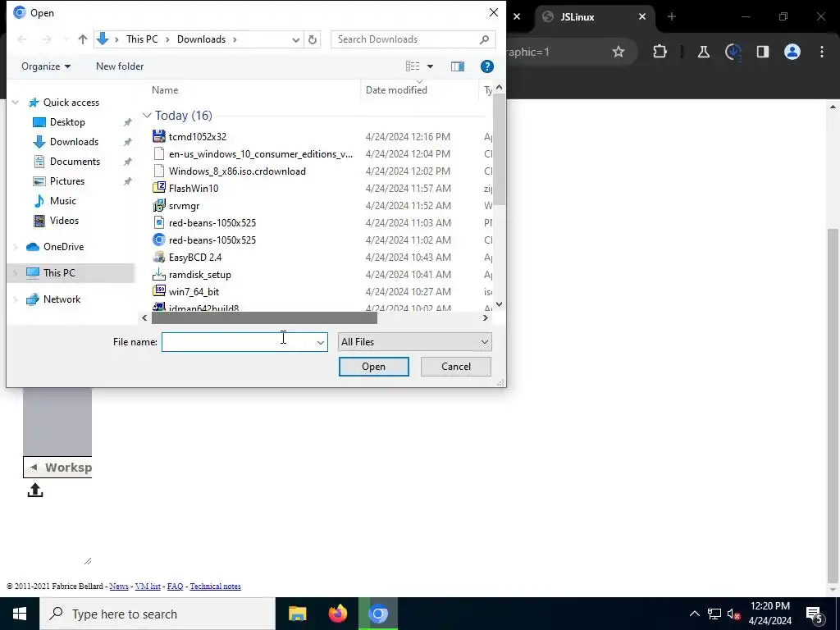Image resolution: width=840 pixels, height=630 pixels.
Task: Open Chrome Labs flask icon
Action: pyautogui.click(x=703, y=52)
